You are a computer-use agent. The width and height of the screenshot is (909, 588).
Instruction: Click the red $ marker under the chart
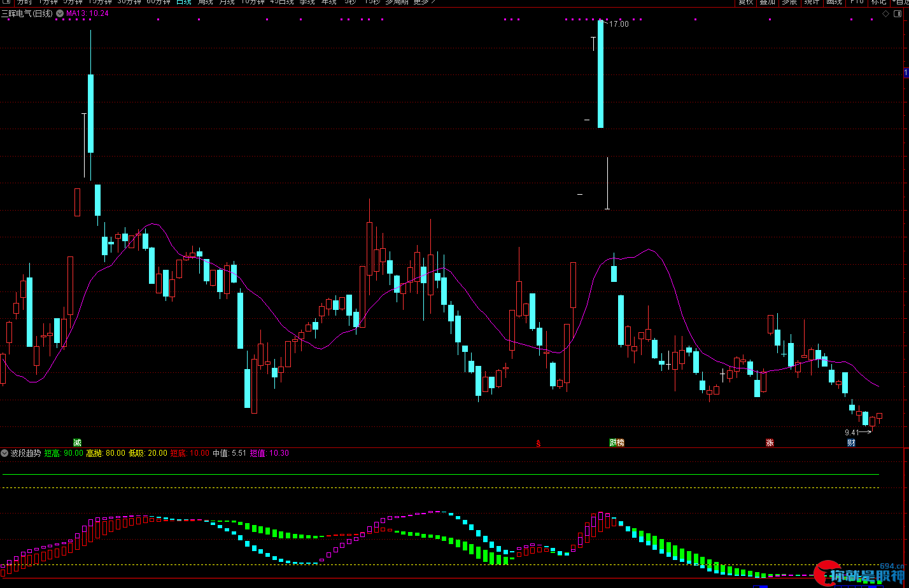pos(538,443)
